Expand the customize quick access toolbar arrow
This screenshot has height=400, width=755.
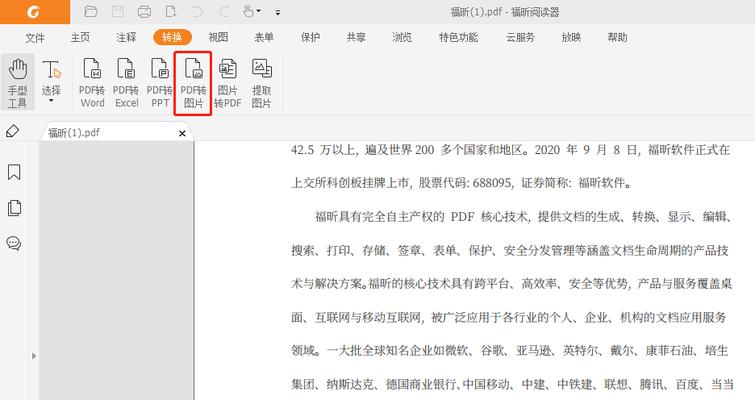(278, 13)
